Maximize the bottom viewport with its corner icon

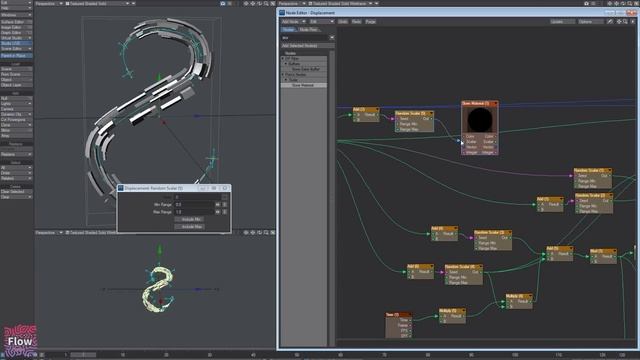pos(273,232)
